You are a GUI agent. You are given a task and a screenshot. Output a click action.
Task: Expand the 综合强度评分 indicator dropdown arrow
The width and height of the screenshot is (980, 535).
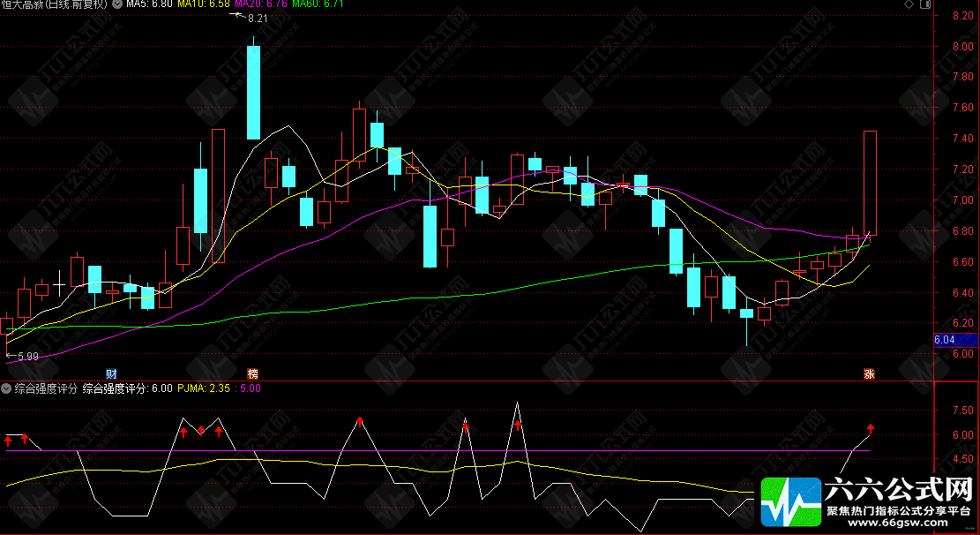tap(6, 388)
